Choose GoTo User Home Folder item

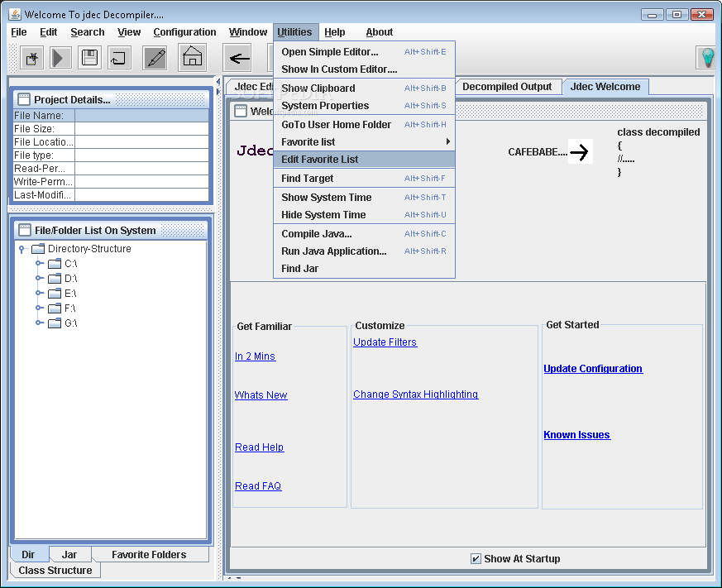[x=364, y=125]
